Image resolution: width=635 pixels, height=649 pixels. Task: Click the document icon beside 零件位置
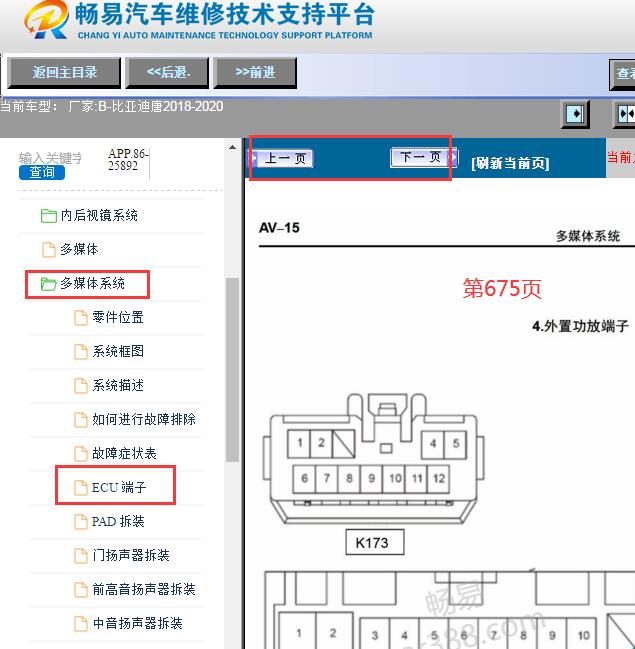tap(81, 318)
